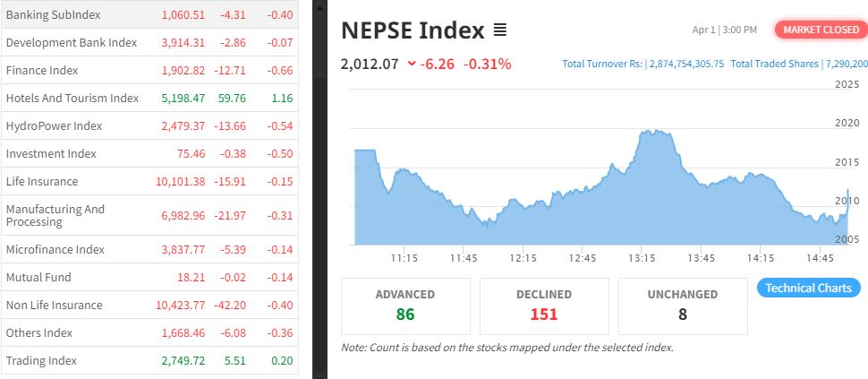Select Microfinance Index
The width and height of the screenshot is (868, 379).
54,250
